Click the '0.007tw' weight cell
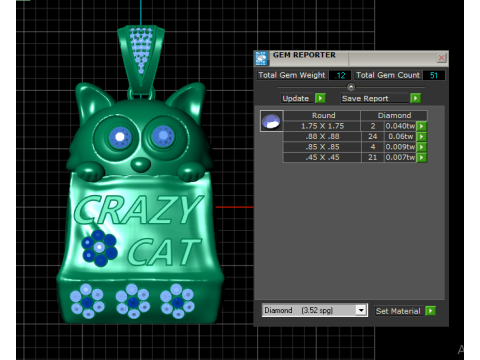 [x=400, y=157]
